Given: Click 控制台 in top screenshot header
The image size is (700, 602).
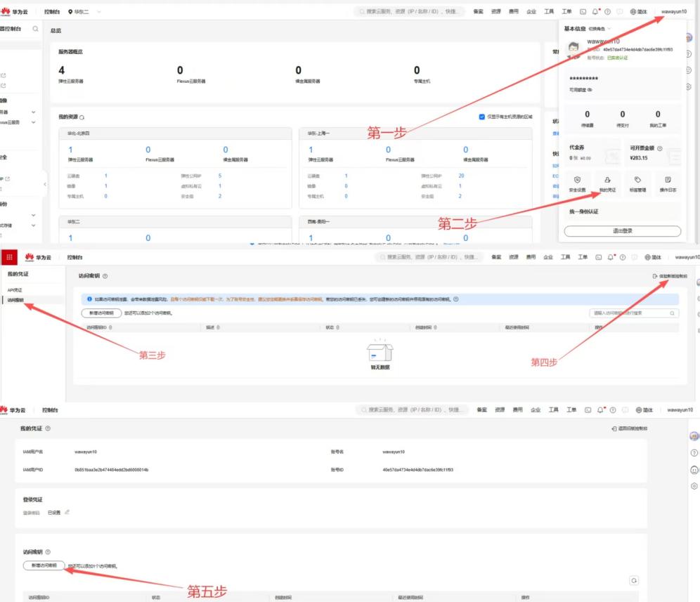Looking at the screenshot, I should point(52,12).
